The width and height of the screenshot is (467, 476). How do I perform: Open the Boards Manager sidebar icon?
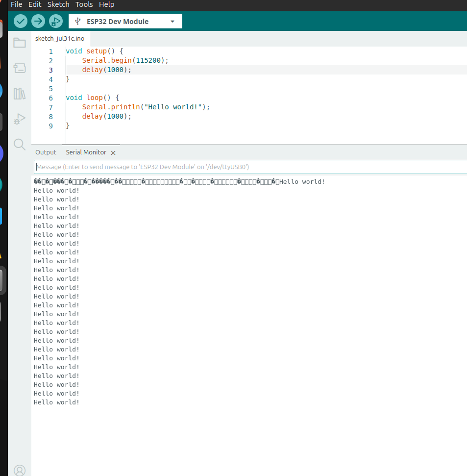point(20,68)
